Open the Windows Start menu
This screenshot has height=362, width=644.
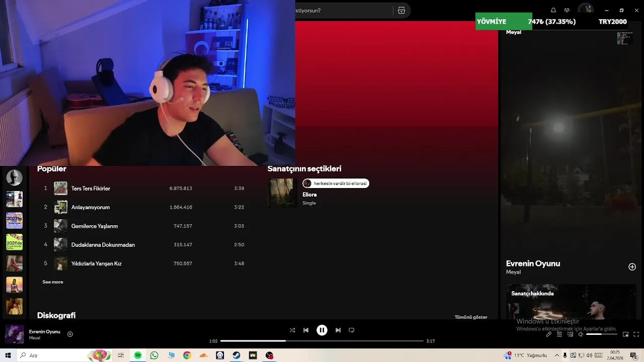(8, 355)
